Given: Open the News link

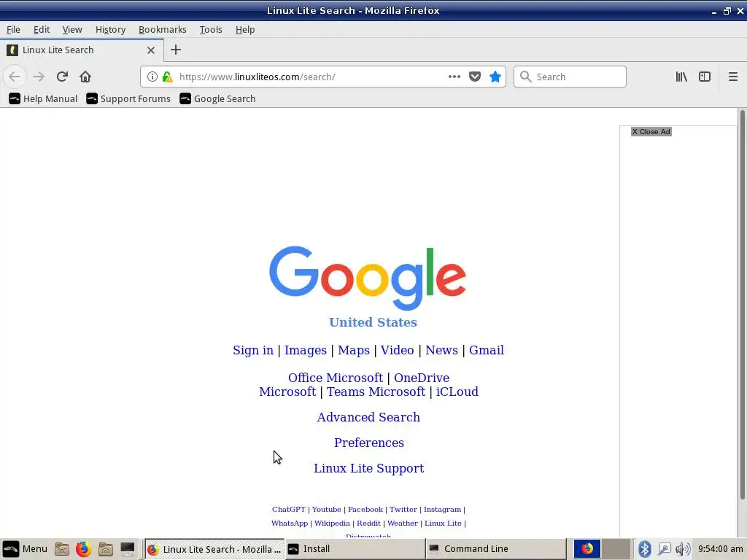Looking at the screenshot, I should [x=441, y=350].
